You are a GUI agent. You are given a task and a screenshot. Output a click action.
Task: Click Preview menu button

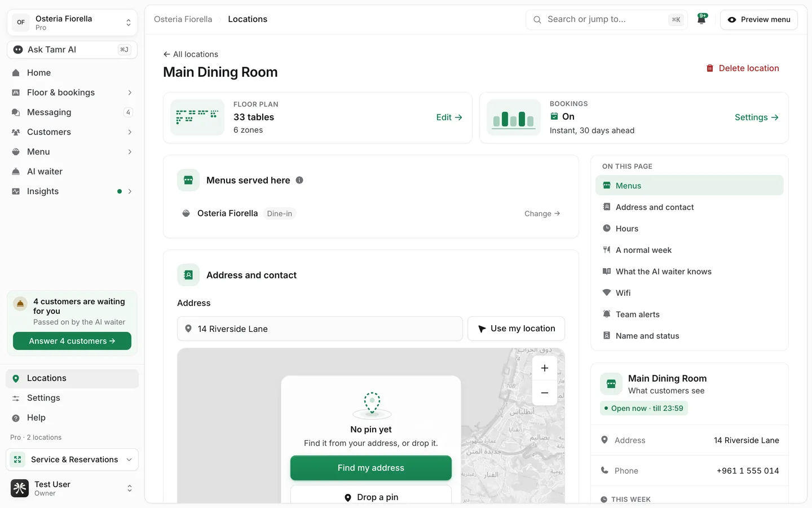[x=759, y=19]
